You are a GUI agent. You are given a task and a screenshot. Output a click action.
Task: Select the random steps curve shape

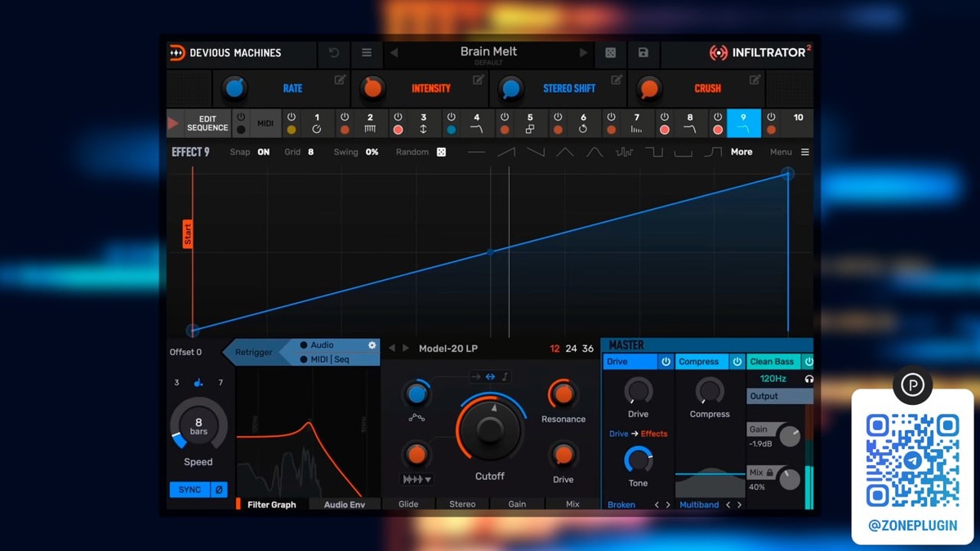(625, 152)
